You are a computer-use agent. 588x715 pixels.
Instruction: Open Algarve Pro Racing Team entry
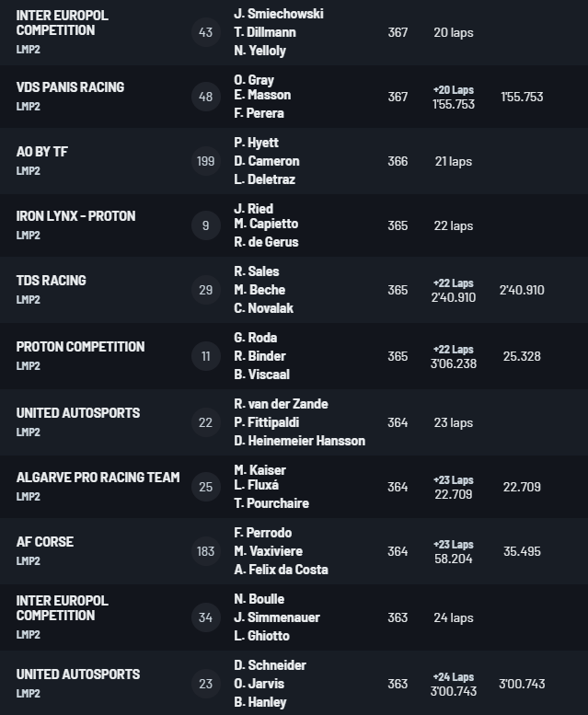pos(98,478)
